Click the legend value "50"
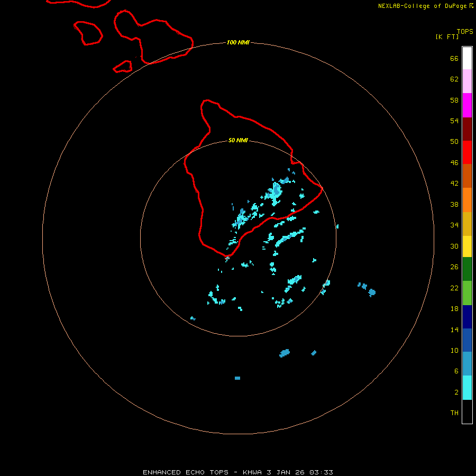476x476 pixels. point(454,141)
